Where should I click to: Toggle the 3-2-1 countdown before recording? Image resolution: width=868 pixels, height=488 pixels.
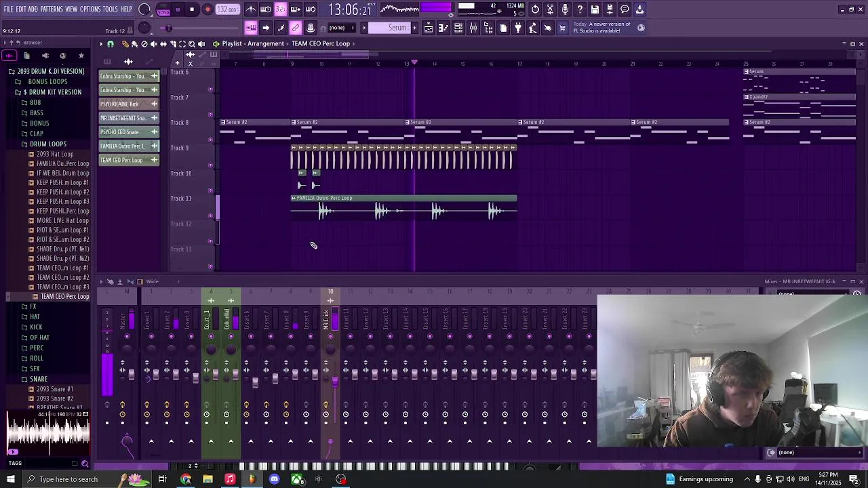(281, 9)
